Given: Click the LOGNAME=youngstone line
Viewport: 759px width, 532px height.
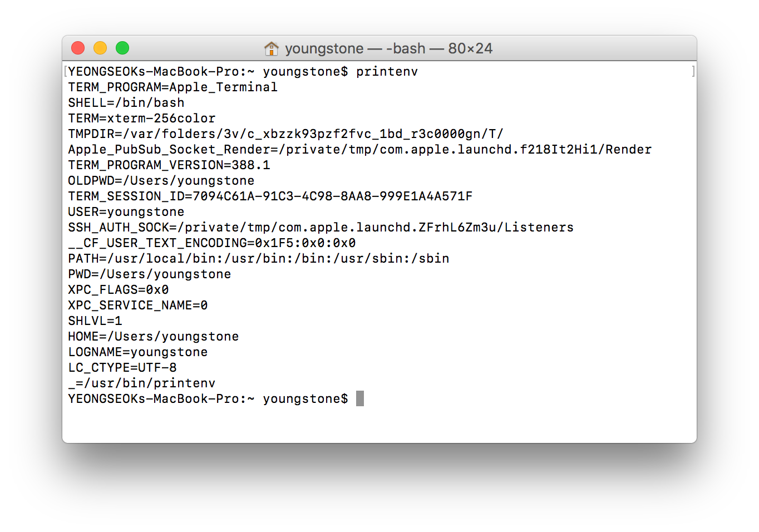Looking at the screenshot, I should [137, 352].
